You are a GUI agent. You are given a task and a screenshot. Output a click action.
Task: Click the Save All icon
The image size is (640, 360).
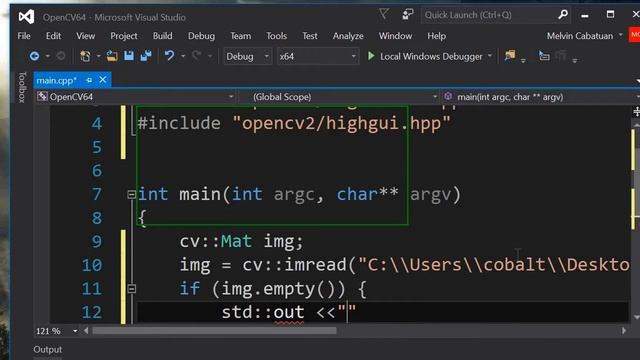[x=146, y=56]
